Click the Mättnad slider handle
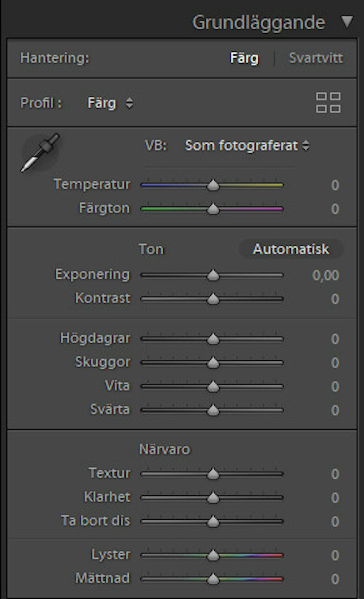Image resolution: width=364 pixels, height=599 pixels. [214, 578]
